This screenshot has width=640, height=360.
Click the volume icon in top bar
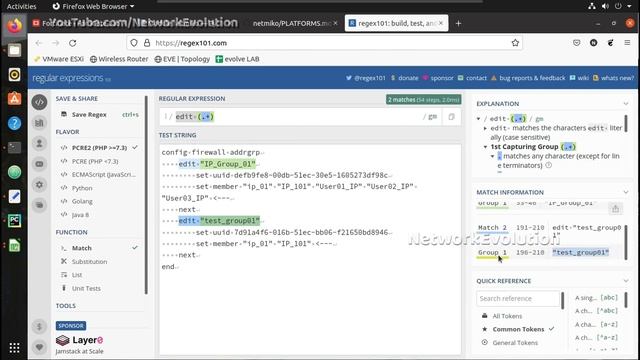point(605,6)
